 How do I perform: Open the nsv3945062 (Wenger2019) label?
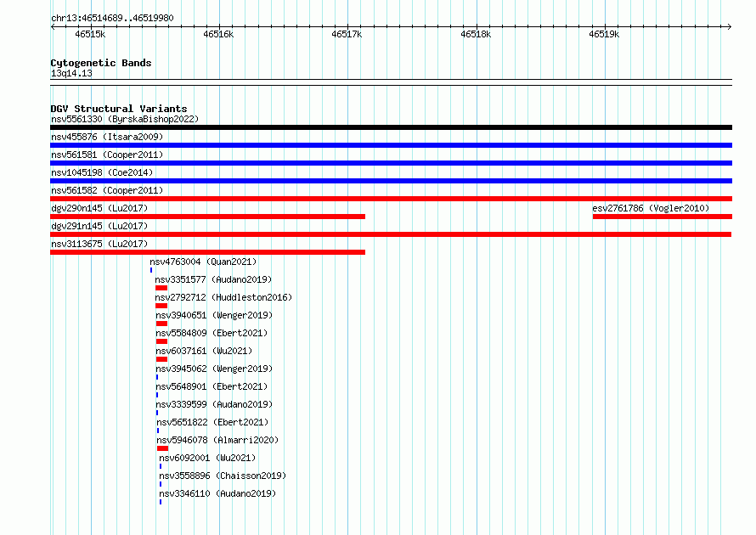click(x=214, y=369)
